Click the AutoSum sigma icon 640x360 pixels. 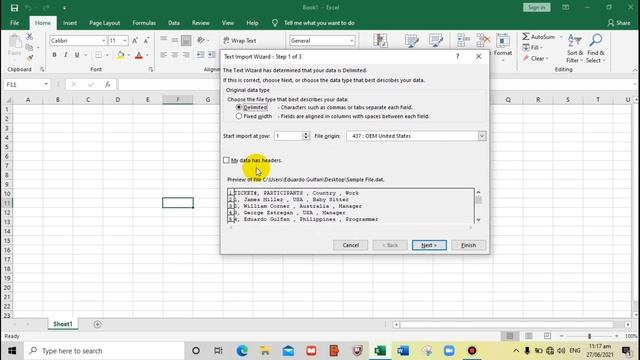click(526, 37)
